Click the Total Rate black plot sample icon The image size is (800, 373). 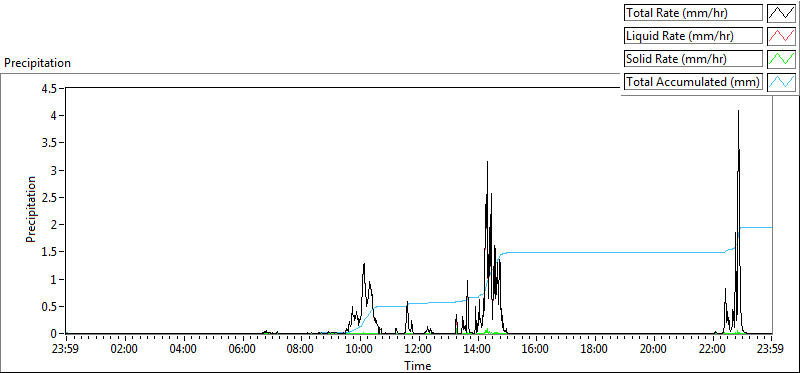782,13
